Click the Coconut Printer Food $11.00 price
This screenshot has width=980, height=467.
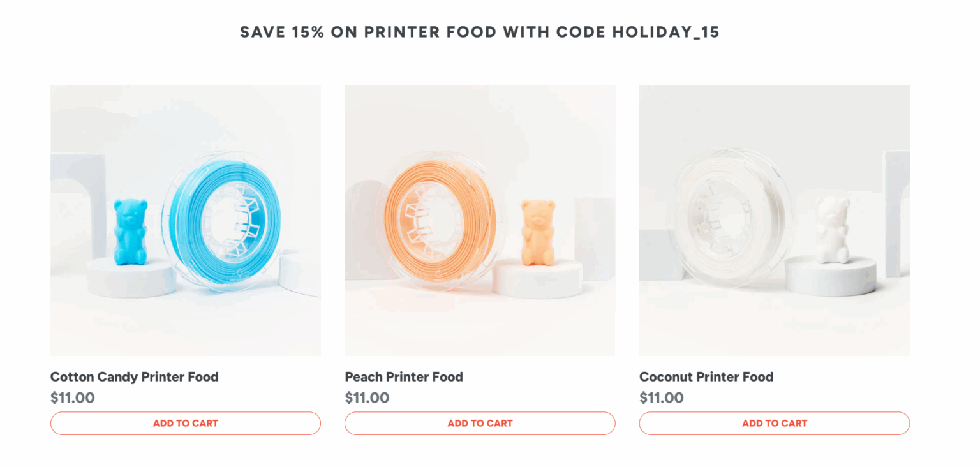pyautogui.click(x=662, y=398)
